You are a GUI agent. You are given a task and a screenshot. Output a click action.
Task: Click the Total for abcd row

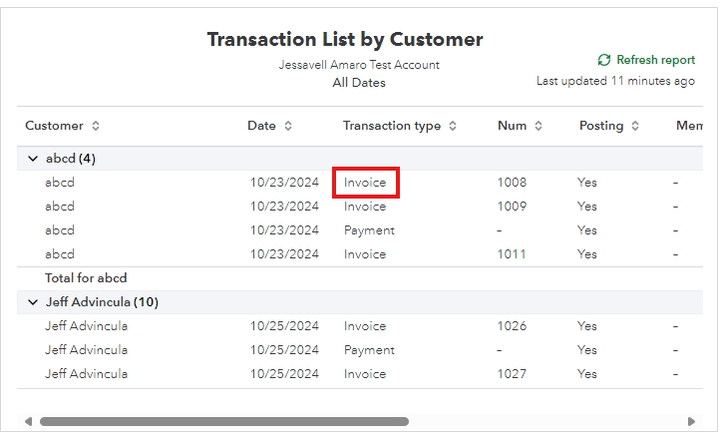pos(86,278)
